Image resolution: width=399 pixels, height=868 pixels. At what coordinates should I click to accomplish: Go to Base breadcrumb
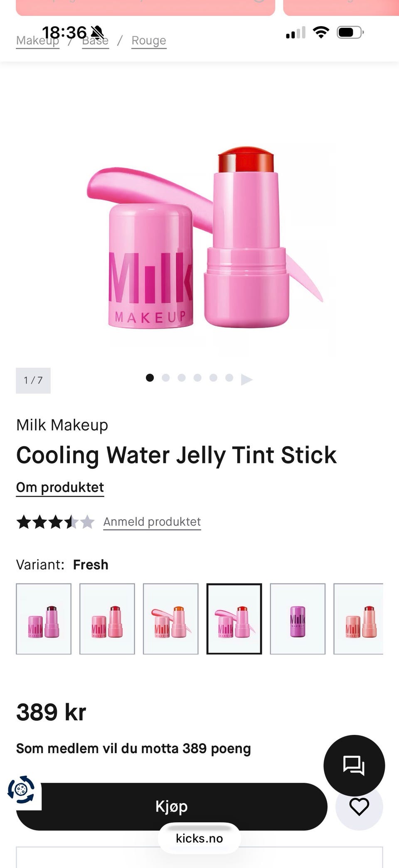96,40
